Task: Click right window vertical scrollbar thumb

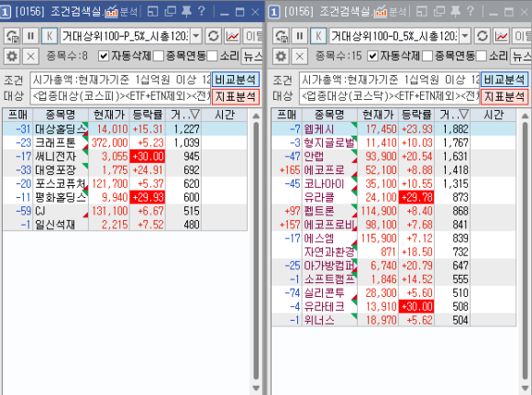Action: pyautogui.click(x=526, y=251)
